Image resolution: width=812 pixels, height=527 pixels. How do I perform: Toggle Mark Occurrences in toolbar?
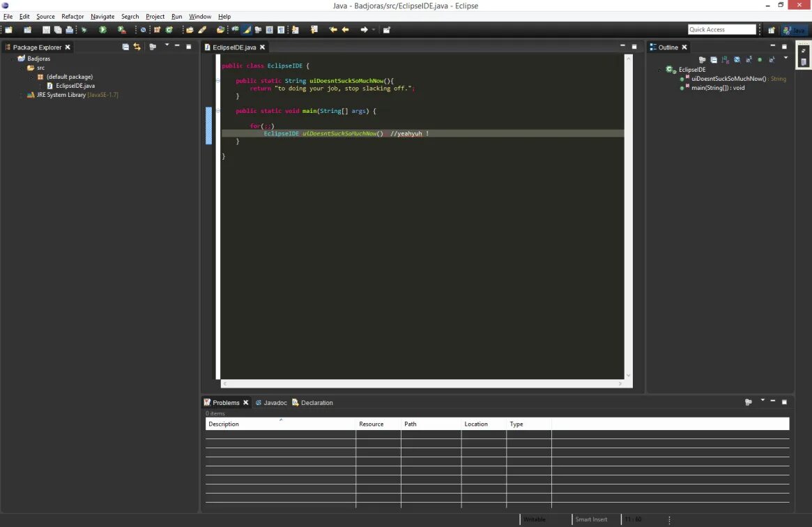tap(247, 30)
